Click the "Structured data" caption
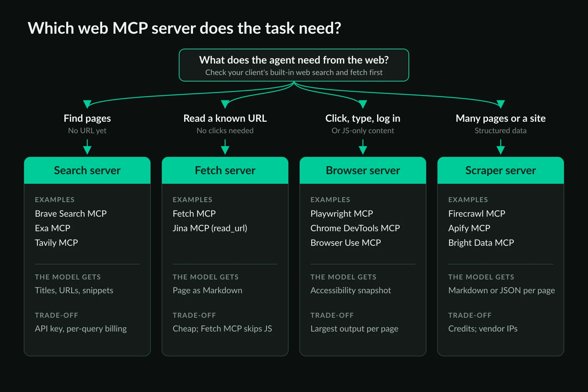Screen dimensions: 588x392 [501, 131]
